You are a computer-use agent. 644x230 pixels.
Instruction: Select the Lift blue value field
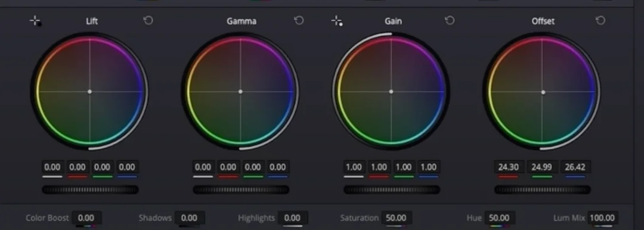tap(127, 167)
